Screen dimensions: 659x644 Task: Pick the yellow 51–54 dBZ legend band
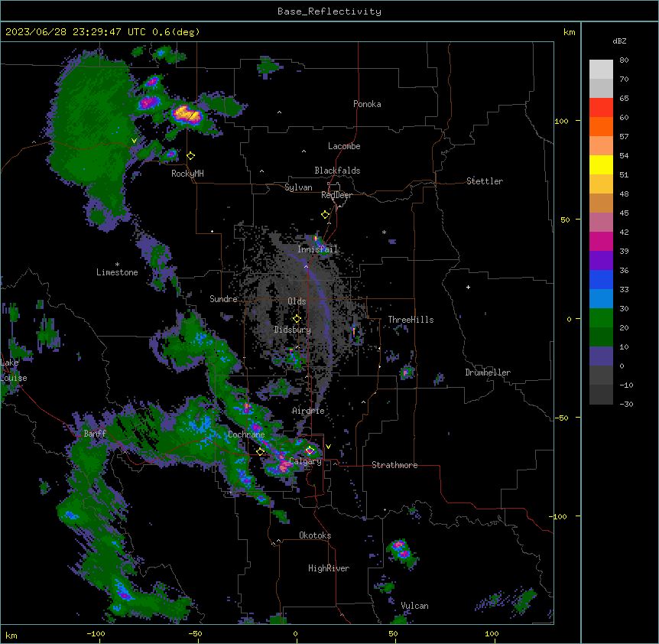tap(601, 164)
